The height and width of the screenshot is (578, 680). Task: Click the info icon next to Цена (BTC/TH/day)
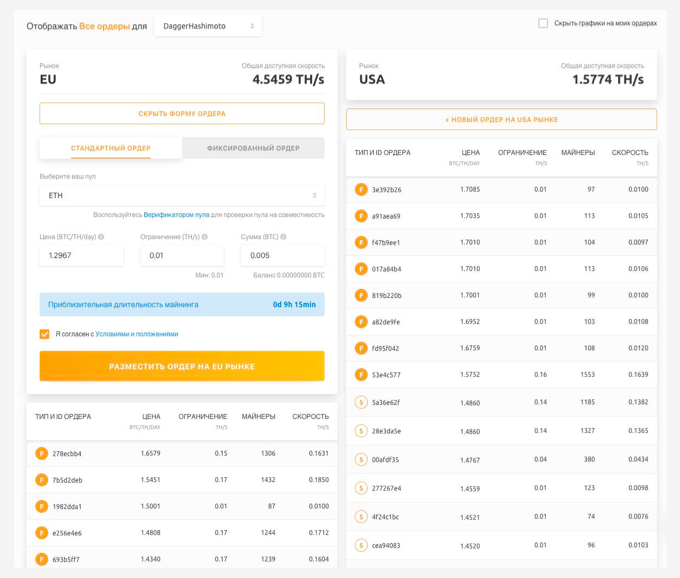pyautogui.click(x=101, y=237)
